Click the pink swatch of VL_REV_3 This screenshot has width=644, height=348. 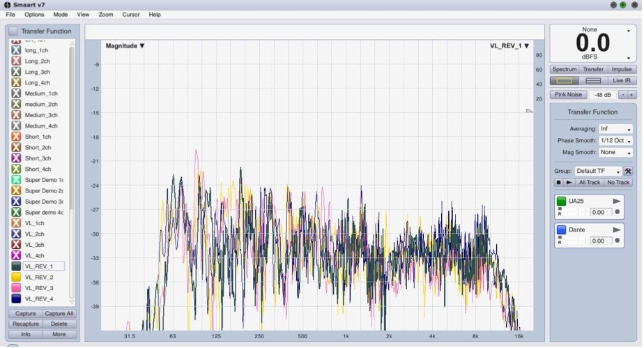pyautogui.click(x=16, y=287)
